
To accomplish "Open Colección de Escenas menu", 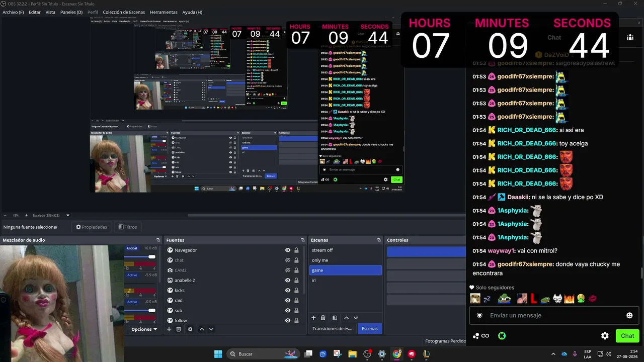I will tap(124, 12).
